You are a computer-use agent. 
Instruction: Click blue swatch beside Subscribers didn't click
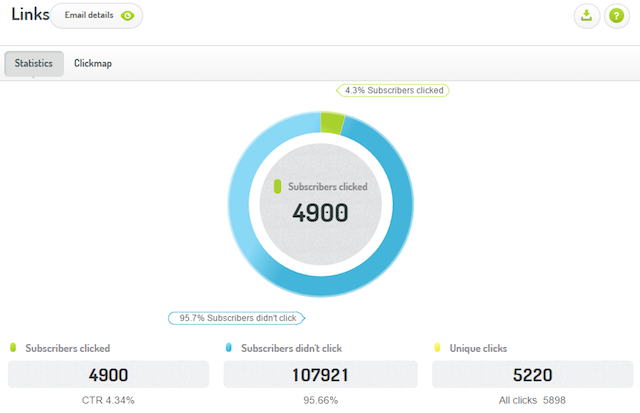point(229,348)
